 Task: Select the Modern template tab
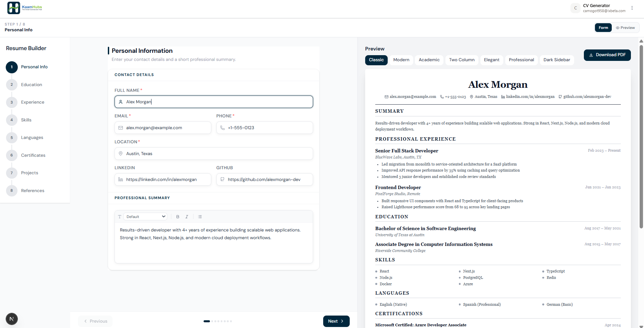[401, 60]
